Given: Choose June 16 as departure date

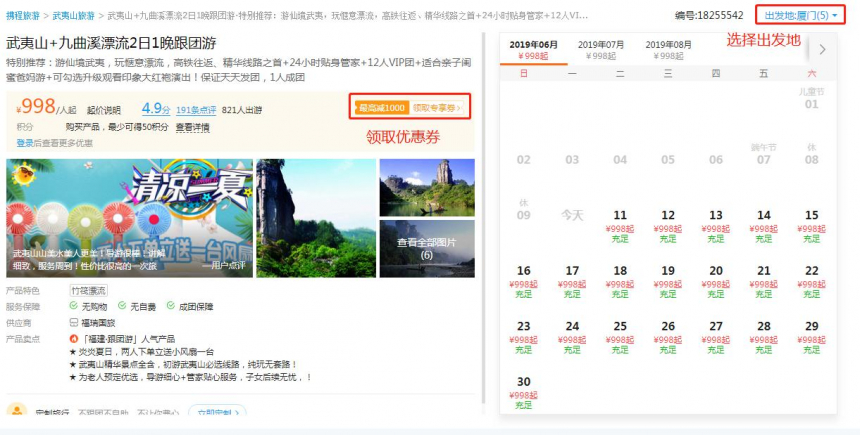Looking at the screenshot, I should 524,281.
